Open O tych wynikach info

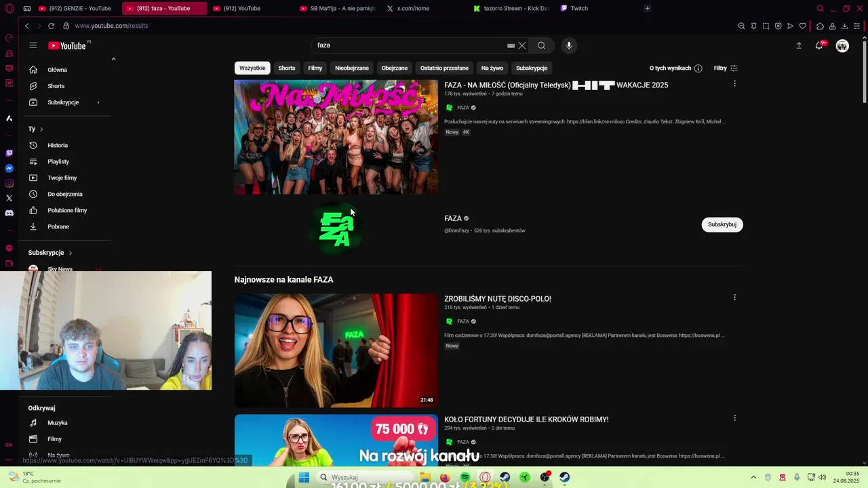click(x=675, y=68)
